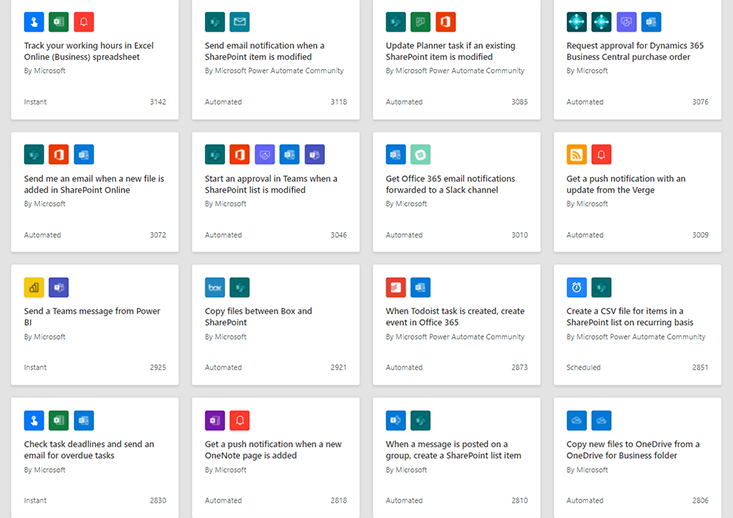
Task: Open Copy new files to OneDrive from OneDrive for Business
Action: coord(633,450)
